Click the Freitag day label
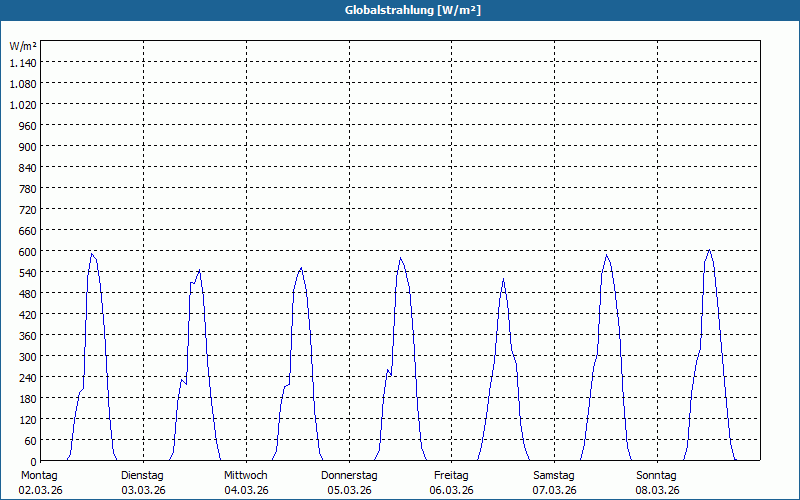This screenshot has width=800, height=500. (451, 476)
